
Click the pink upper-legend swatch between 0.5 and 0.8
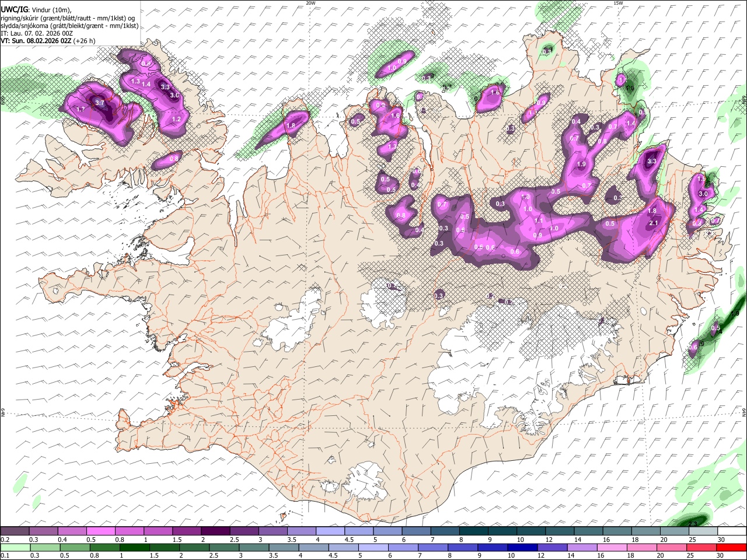(100, 531)
